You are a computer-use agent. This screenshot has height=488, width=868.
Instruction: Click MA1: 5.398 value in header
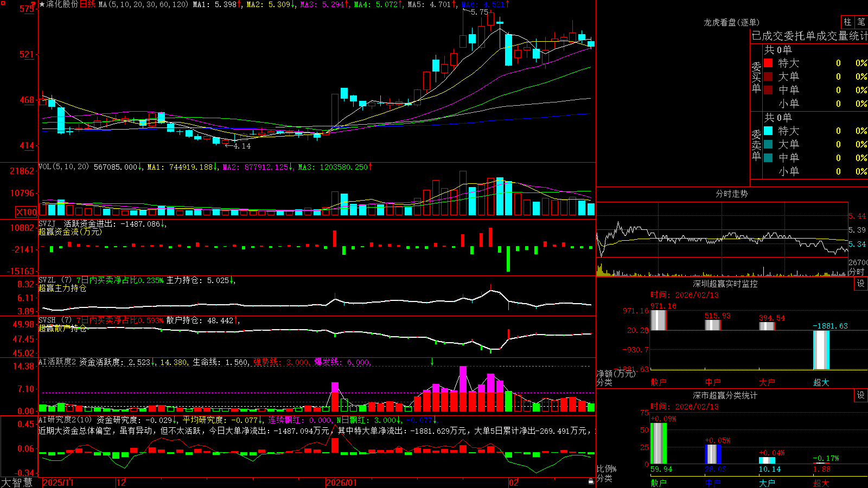tap(215, 4)
